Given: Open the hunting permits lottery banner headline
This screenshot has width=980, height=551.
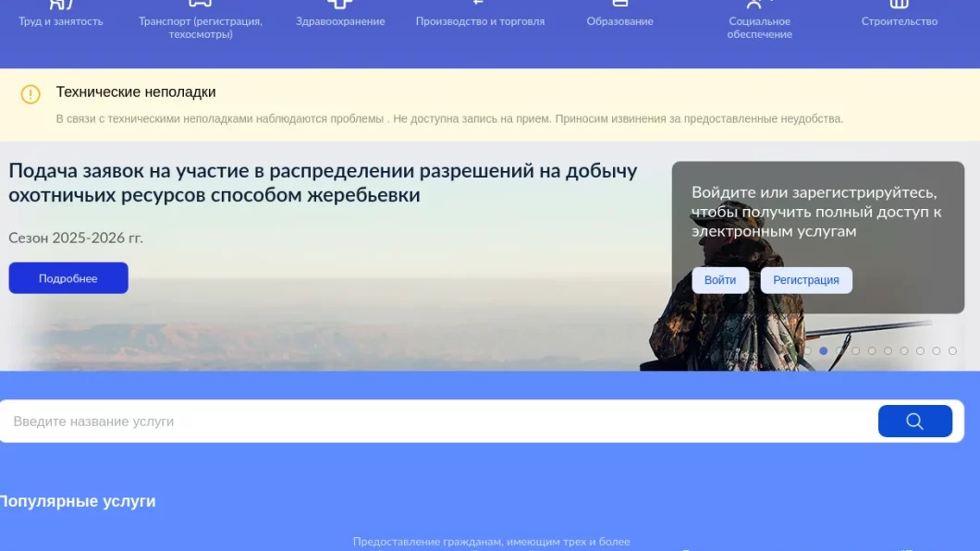Looking at the screenshot, I should click(323, 183).
